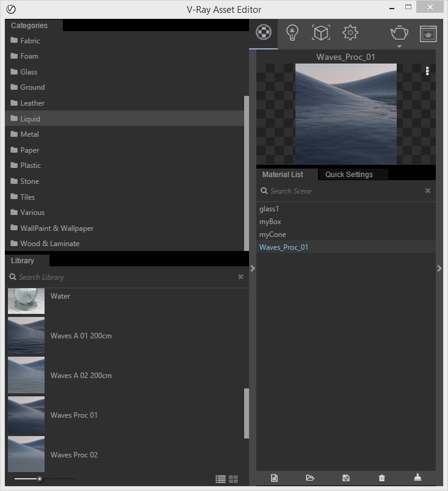Open the Settings gear tab
Screen dimensions: 448x491
pos(350,32)
